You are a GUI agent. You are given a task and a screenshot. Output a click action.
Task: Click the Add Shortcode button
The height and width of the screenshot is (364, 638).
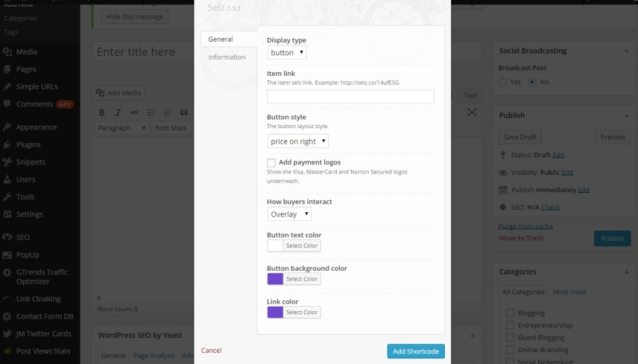pos(416,352)
